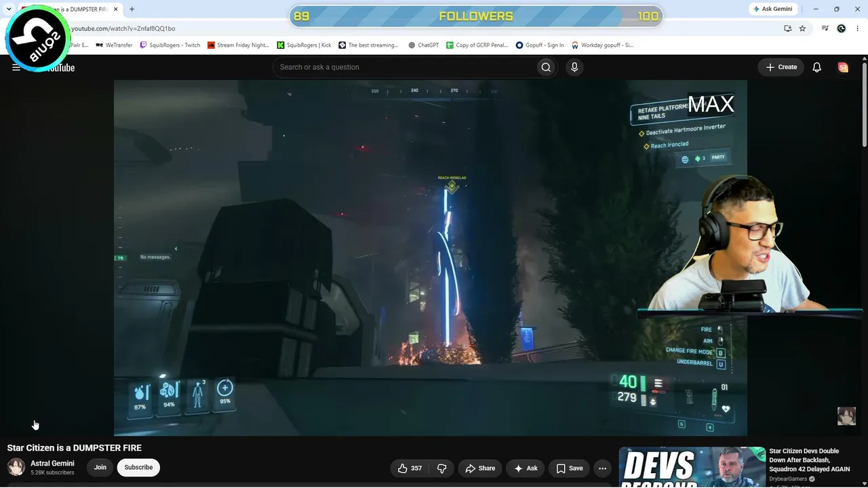
Task: Open YouTube notifications bell
Action: (x=817, y=67)
